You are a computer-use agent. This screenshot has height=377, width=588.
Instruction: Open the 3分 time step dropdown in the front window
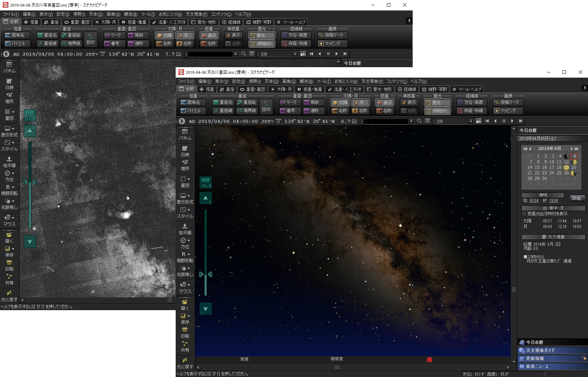471,121
